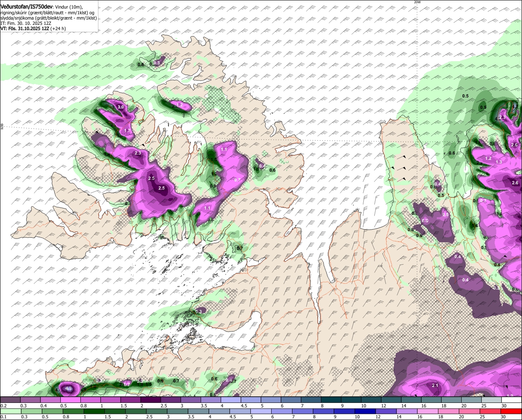Click the 1.7 snowfall value on map
Viewport: 522px width, 420px height.
click(x=127, y=130)
